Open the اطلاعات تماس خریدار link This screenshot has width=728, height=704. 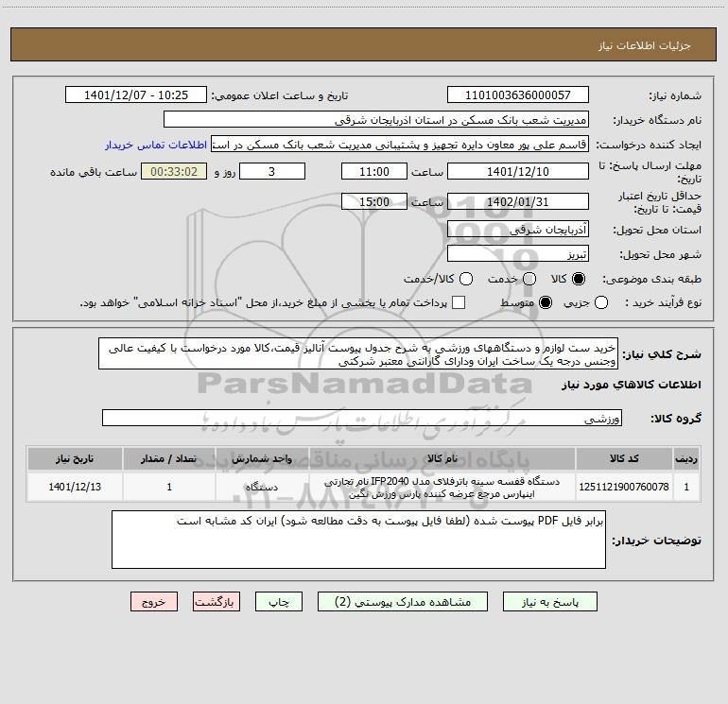tap(156, 145)
